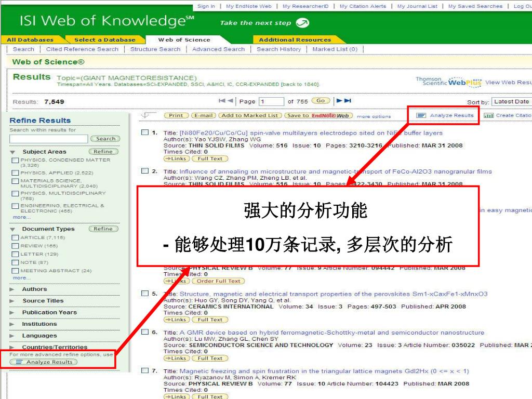Screen dimensions: 532x399
Task: Switch to All Databases tab
Action: pyautogui.click(x=30, y=39)
